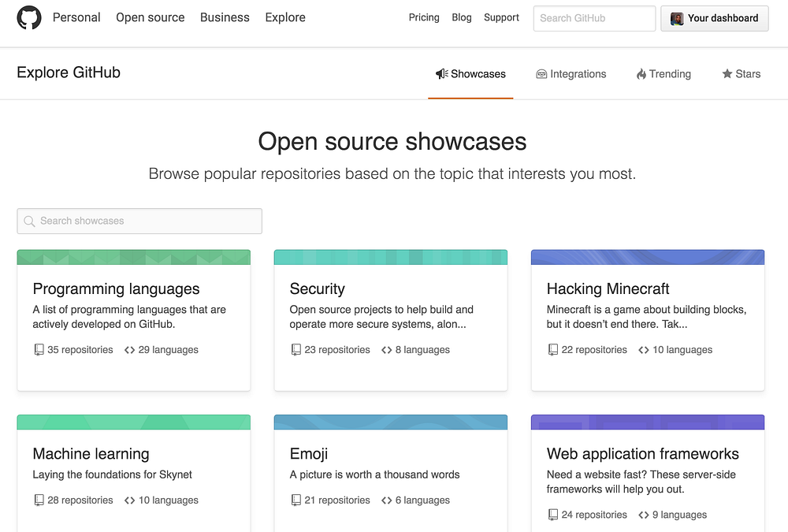The width and height of the screenshot is (788, 532).
Task: Click the magnifier icon in Search showcases
Action: 29,221
